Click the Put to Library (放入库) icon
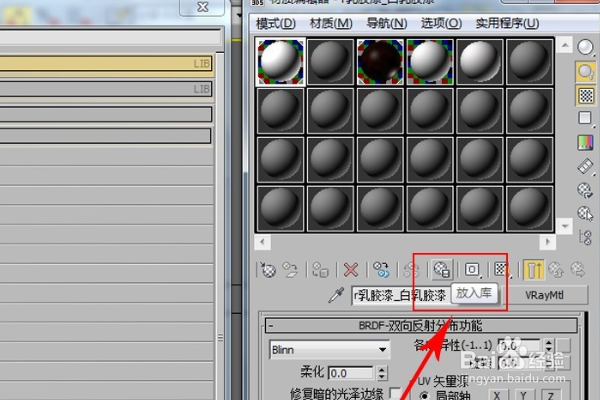Image resolution: width=600 pixels, height=400 pixels. 442,269
